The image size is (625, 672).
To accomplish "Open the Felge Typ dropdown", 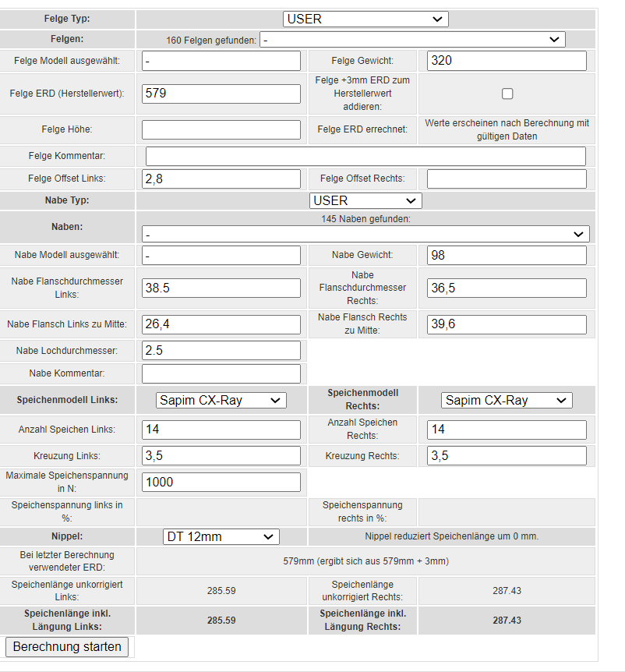I will click(365, 19).
